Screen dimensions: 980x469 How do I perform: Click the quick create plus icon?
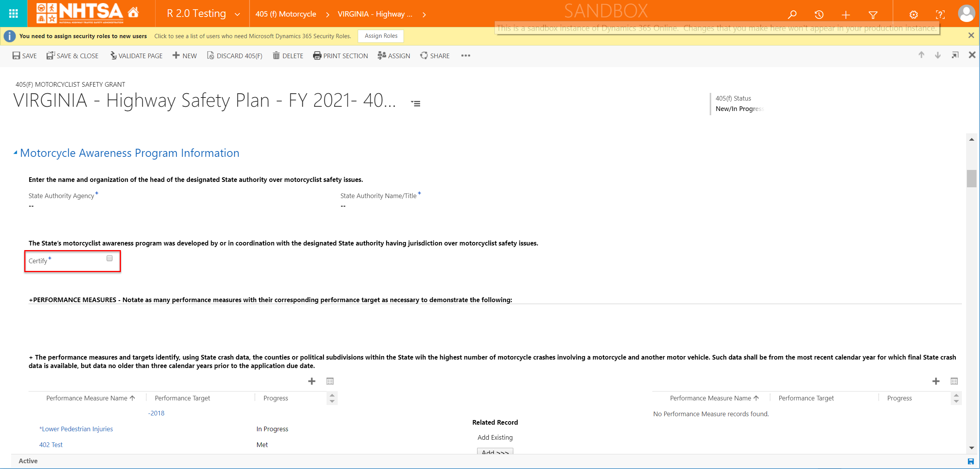tap(846, 15)
